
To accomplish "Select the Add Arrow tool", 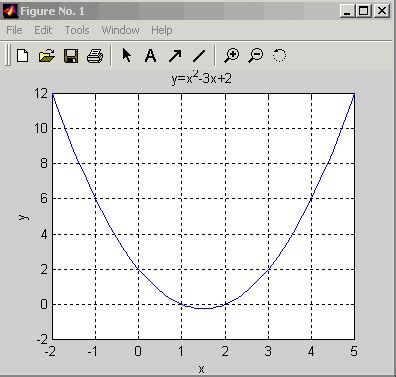I will click(x=175, y=56).
